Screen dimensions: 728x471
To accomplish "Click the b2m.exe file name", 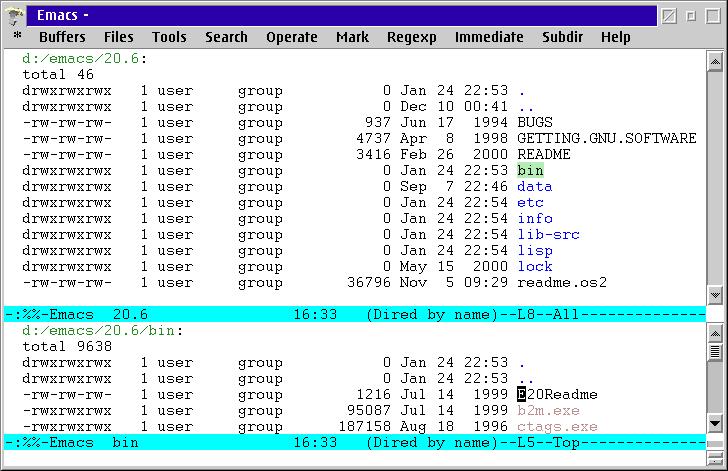I will [x=548, y=411].
